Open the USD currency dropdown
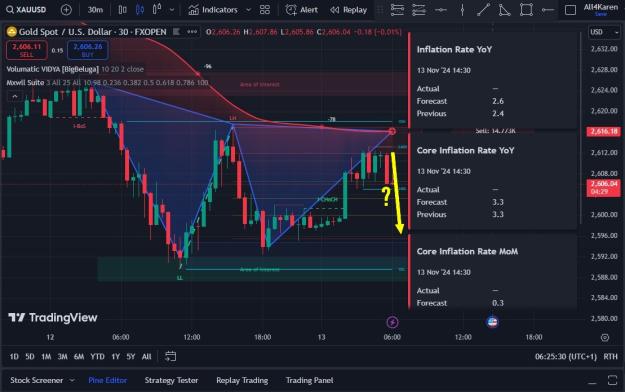The image size is (625, 392). click(605, 32)
